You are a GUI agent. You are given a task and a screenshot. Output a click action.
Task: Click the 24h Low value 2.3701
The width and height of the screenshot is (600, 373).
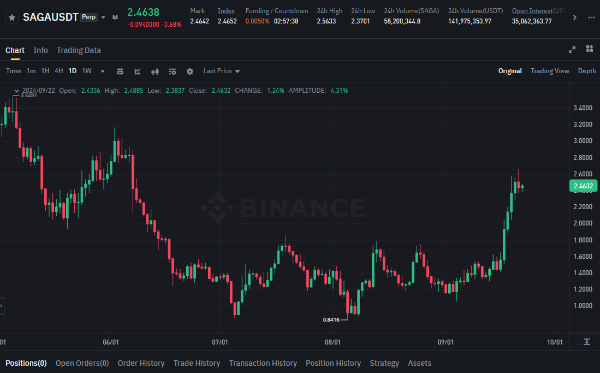(360, 21)
